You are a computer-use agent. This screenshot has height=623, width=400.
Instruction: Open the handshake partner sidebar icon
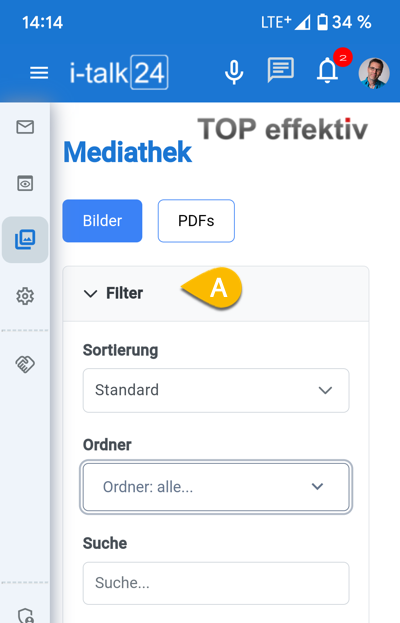(25, 364)
